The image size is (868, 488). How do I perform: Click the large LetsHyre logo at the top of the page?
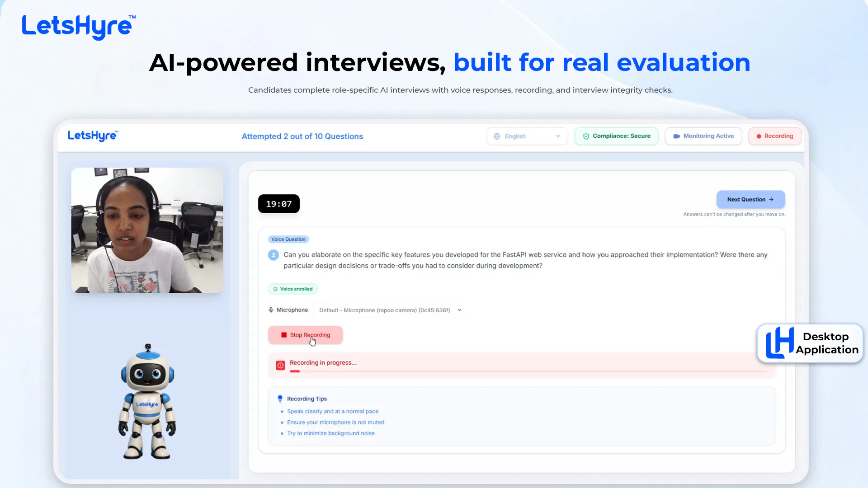coord(79,27)
